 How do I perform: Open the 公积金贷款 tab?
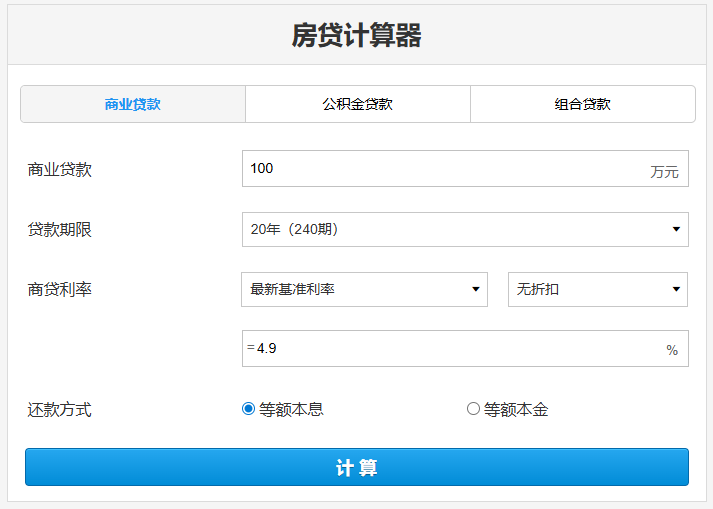tap(357, 104)
